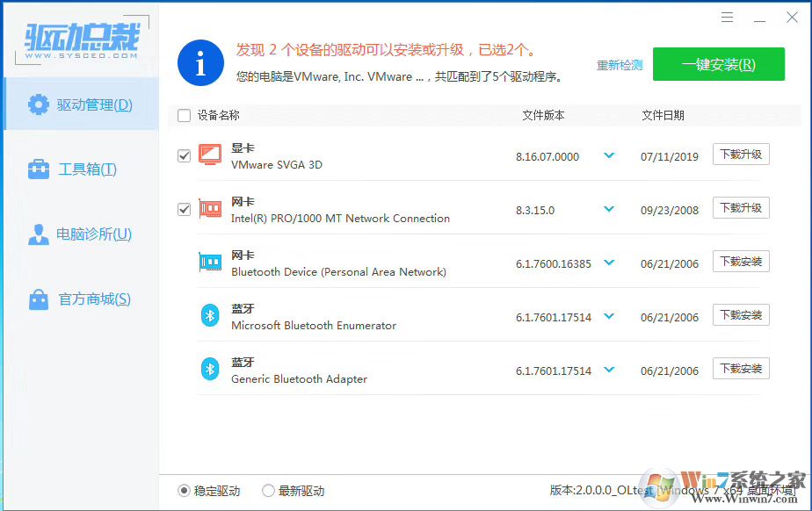812x511 pixels.
Task: Open version dropdown for Bluetooth Device 6.1.7600.16385
Action: 609,262
